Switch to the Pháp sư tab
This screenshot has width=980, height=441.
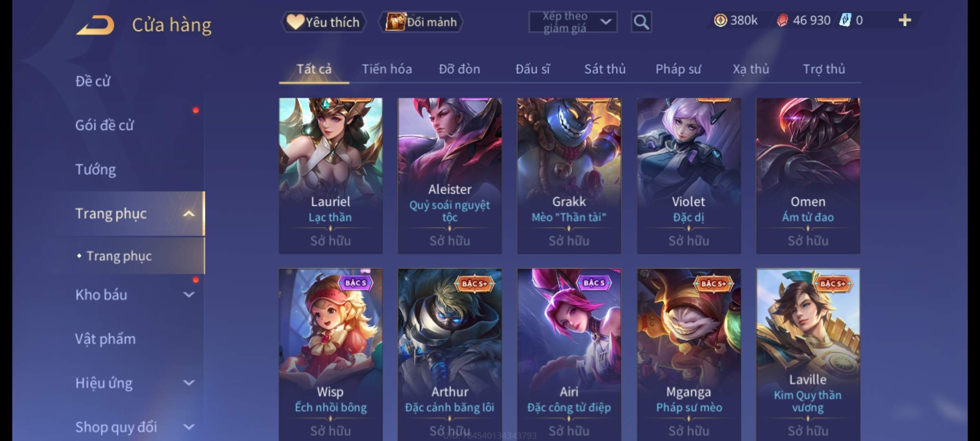click(678, 69)
